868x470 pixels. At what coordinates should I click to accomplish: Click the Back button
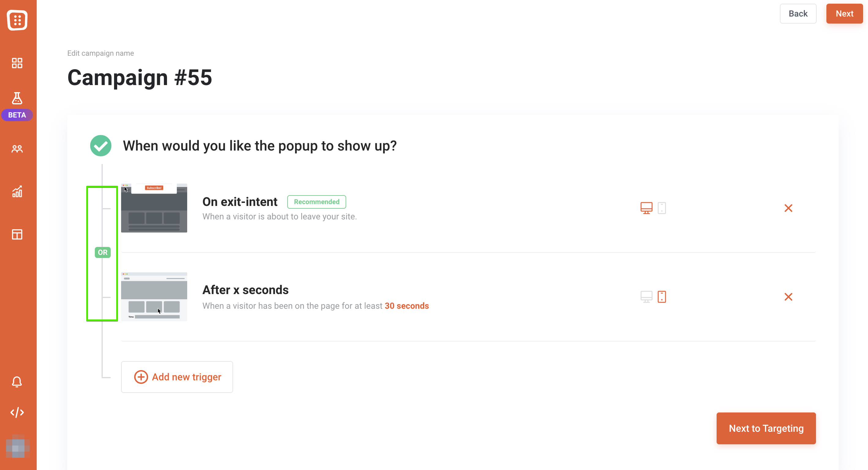[x=798, y=13]
